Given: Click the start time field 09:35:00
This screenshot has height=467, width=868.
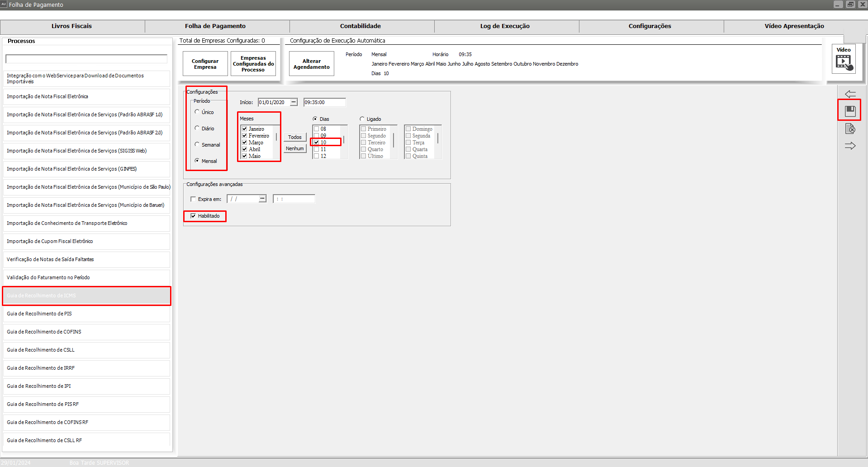Looking at the screenshot, I should pyautogui.click(x=325, y=102).
